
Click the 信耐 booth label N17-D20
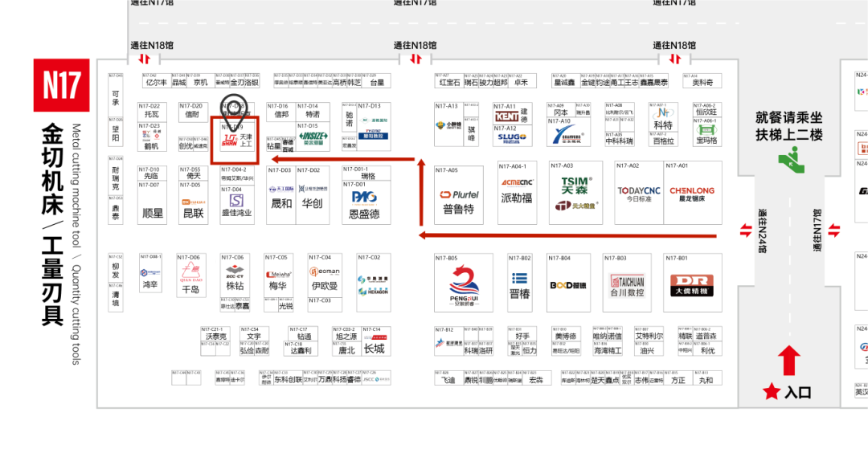(193, 115)
